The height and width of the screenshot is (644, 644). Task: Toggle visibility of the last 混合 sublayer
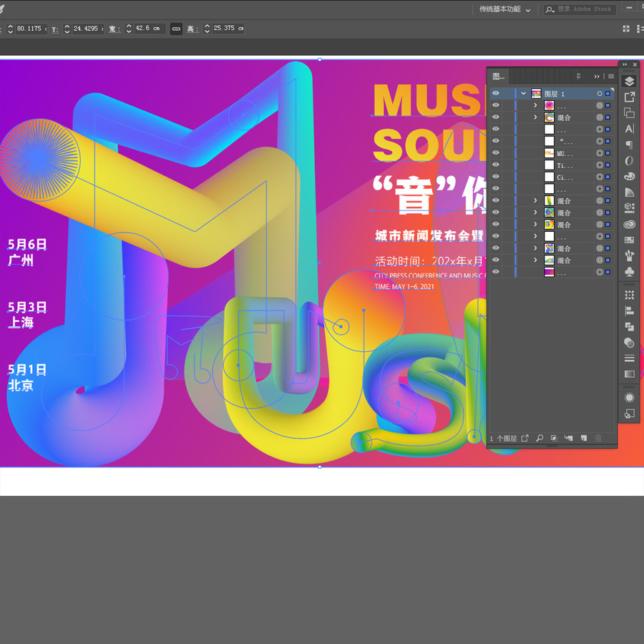[x=496, y=260]
